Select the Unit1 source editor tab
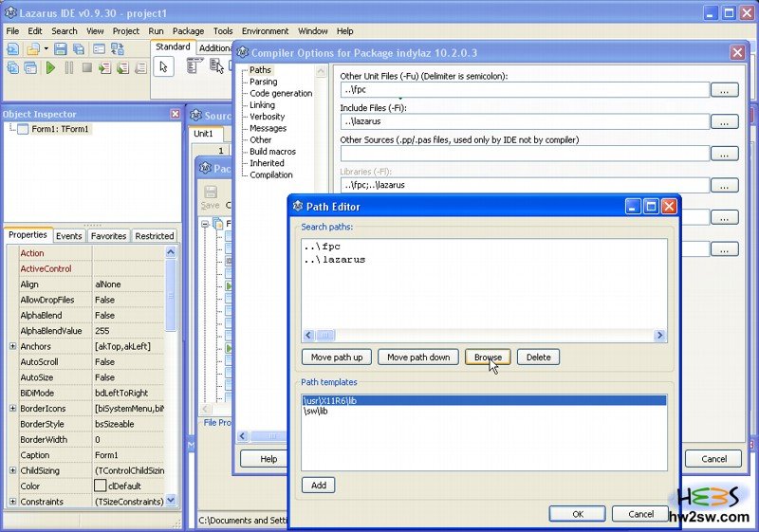 [203, 134]
